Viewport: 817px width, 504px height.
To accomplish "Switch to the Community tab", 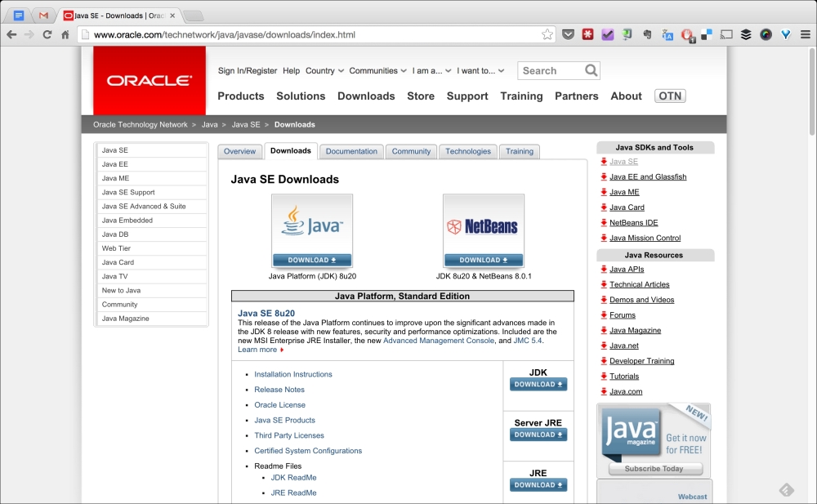I will [411, 151].
